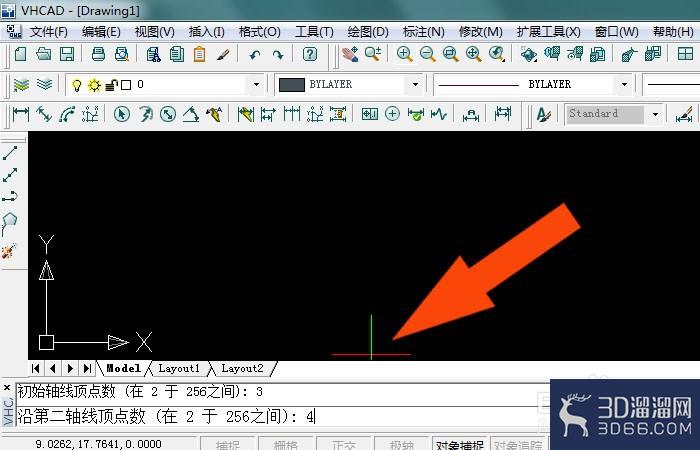Click the Zoom In magnifier icon
The image size is (700, 450).
pyautogui.click(x=404, y=54)
